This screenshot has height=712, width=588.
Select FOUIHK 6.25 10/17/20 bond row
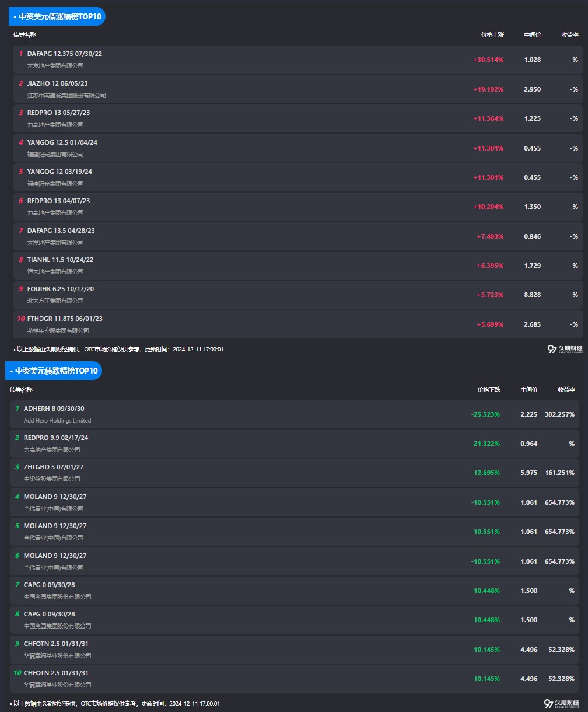click(x=298, y=295)
